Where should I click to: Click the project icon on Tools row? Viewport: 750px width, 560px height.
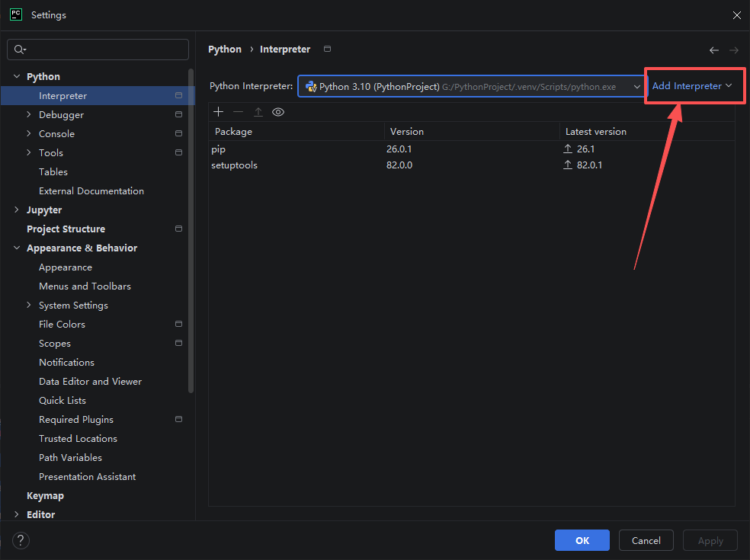[x=178, y=152]
